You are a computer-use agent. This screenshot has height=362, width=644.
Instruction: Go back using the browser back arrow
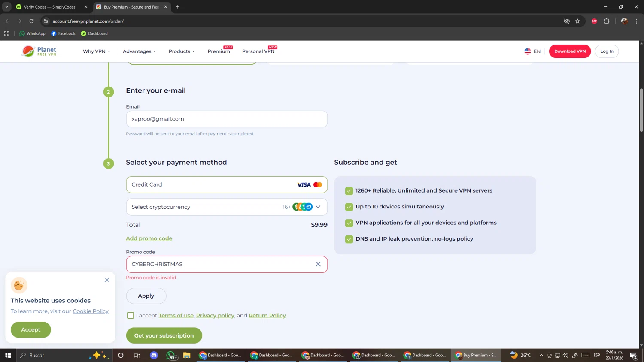(x=7, y=21)
